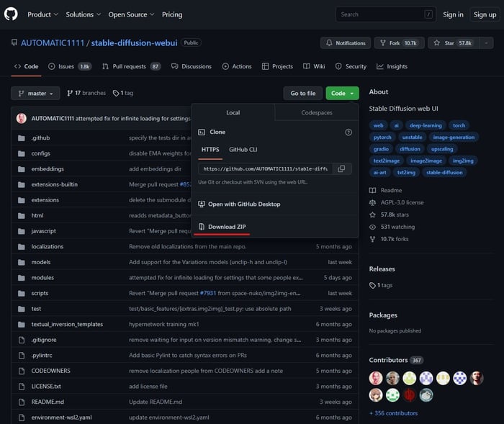Click the Star 57.8k button

click(454, 42)
